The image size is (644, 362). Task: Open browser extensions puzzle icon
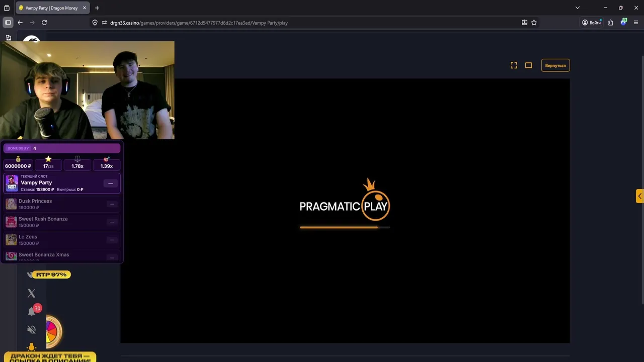[x=610, y=23]
